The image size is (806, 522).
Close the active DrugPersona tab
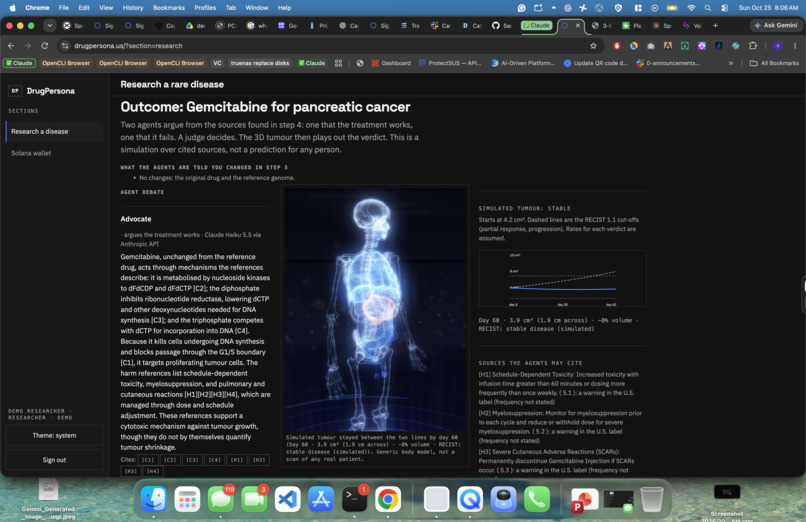[578, 25]
